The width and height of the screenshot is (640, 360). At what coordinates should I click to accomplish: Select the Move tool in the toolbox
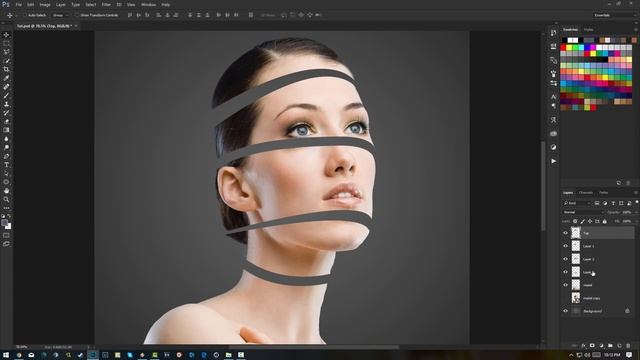coord(6,35)
